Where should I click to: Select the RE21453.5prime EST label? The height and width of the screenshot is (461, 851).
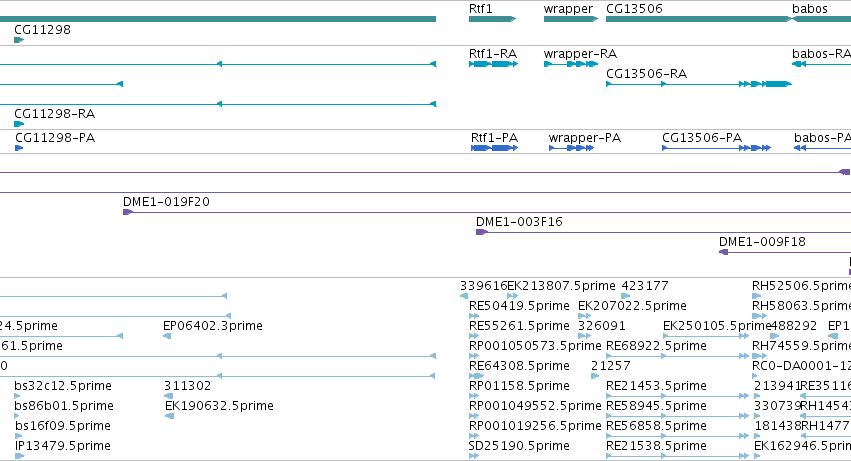pyautogui.click(x=656, y=386)
